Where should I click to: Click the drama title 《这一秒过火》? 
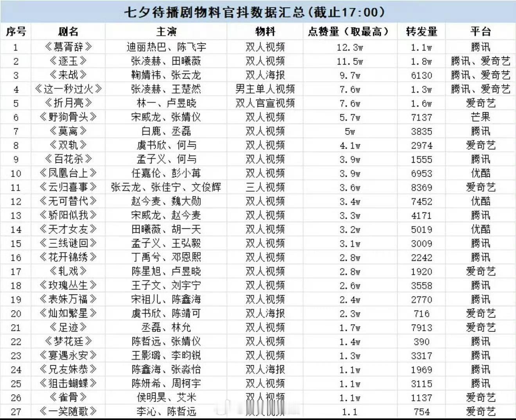[x=68, y=89]
